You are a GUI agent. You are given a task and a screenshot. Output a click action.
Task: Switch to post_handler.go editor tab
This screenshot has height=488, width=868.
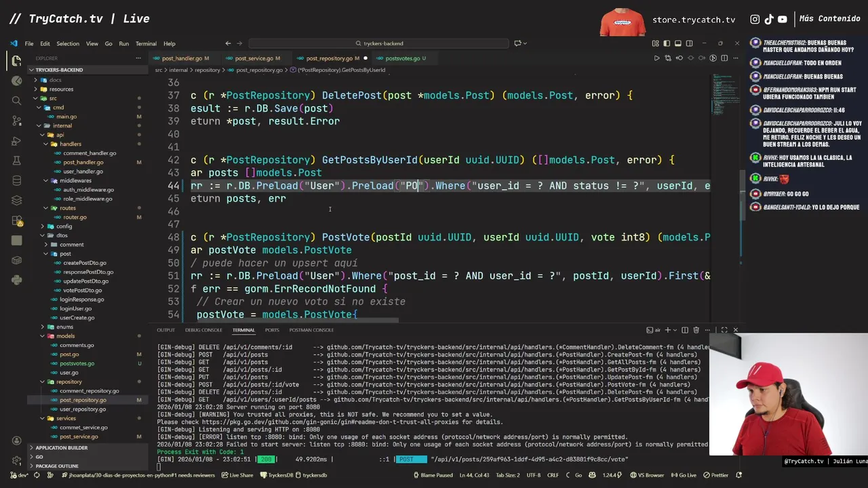pos(182,58)
